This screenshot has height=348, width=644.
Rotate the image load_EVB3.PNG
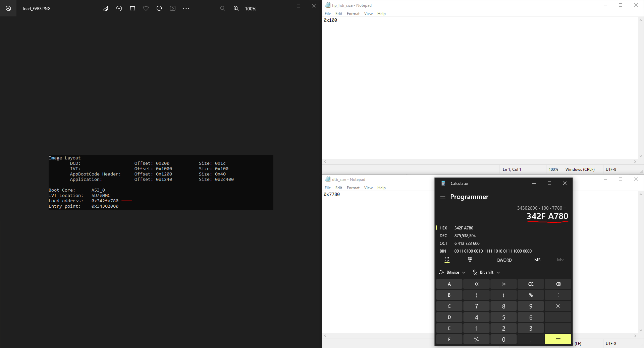click(x=119, y=8)
